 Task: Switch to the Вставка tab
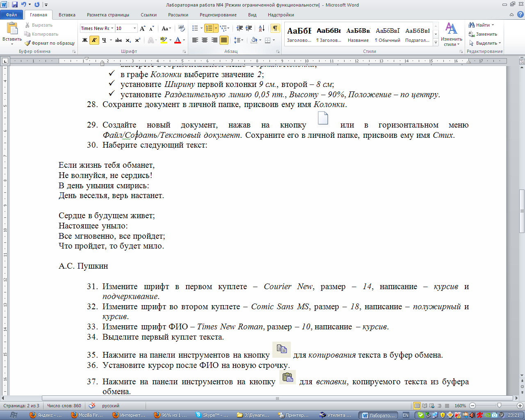point(67,15)
